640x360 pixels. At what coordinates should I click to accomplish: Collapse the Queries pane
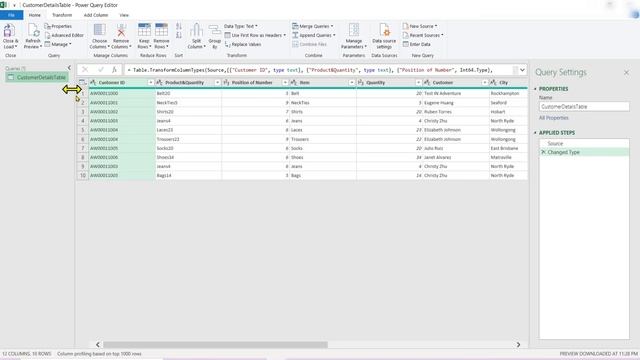point(69,68)
